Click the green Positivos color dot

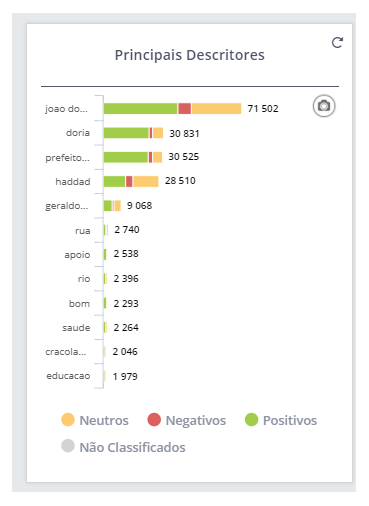pos(251,420)
